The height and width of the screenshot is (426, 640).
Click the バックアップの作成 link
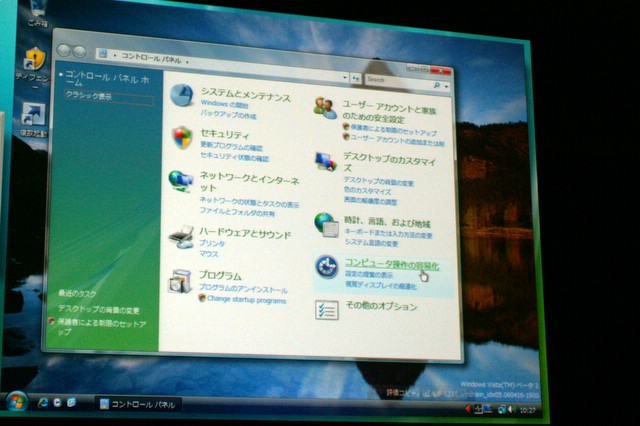(x=228, y=115)
